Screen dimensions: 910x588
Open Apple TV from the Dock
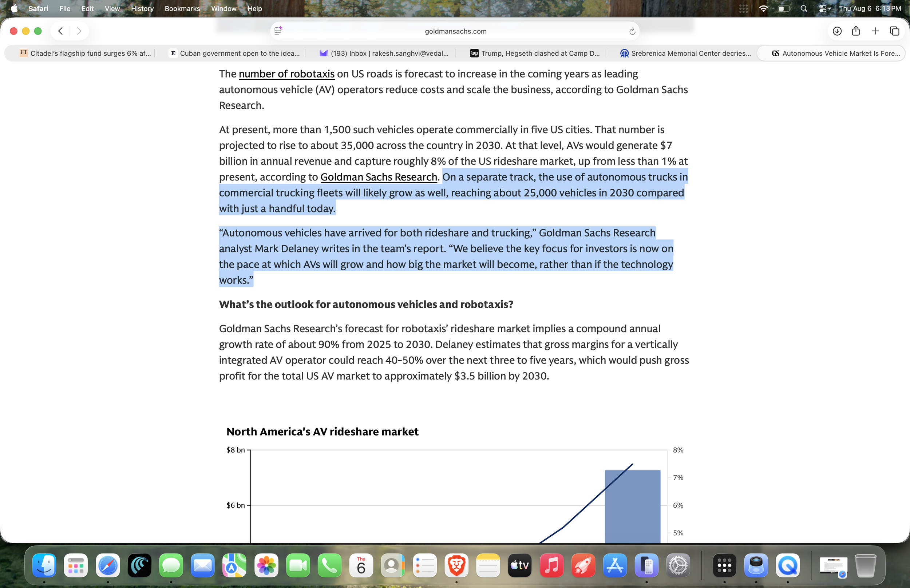[x=519, y=565]
